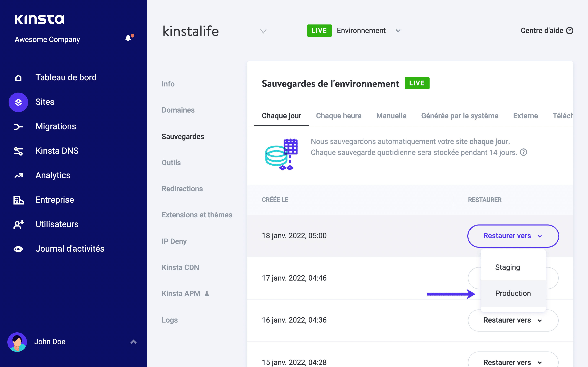
Task: Click the Migrations arrow icon
Action: pos(18,127)
